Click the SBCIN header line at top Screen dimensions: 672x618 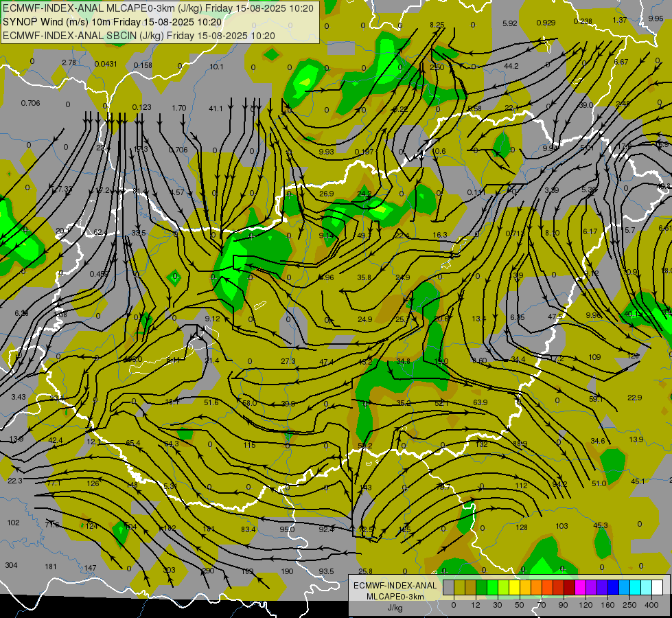[139, 36]
